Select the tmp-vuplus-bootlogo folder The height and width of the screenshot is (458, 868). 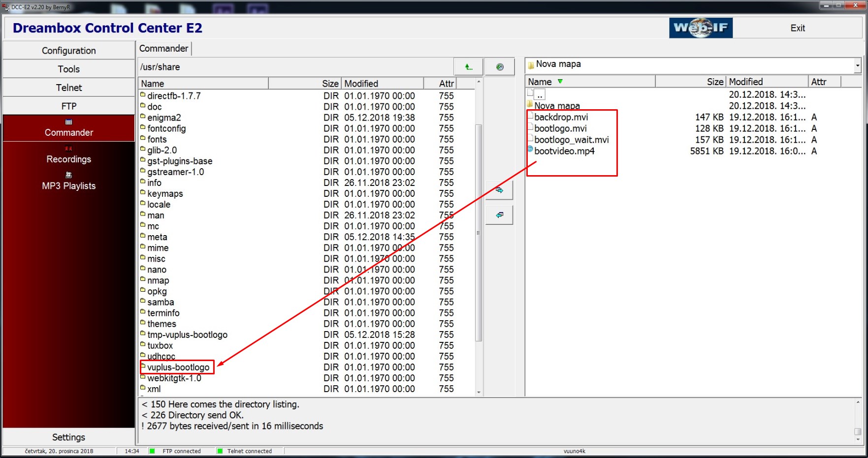pos(187,335)
